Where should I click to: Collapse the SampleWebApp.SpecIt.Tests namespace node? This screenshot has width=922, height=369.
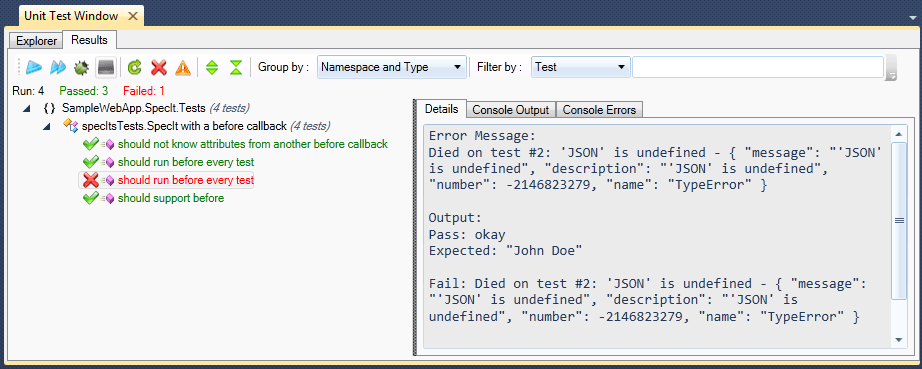(x=26, y=109)
